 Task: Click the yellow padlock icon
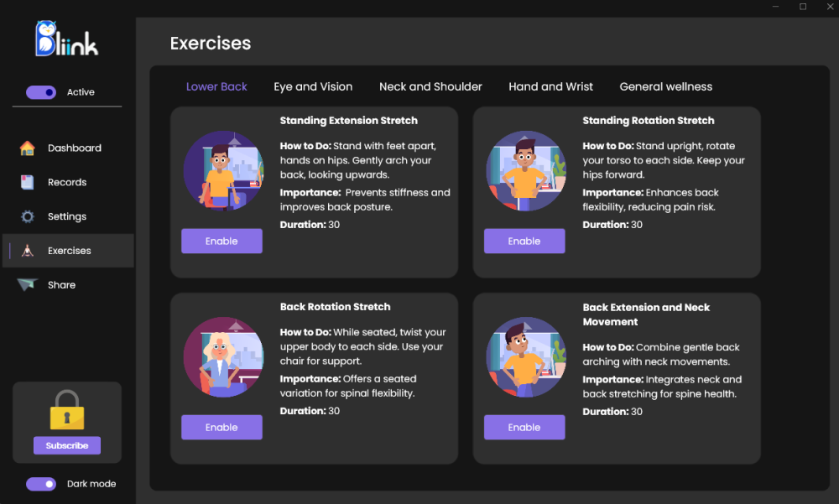pyautogui.click(x=66, y=410)
